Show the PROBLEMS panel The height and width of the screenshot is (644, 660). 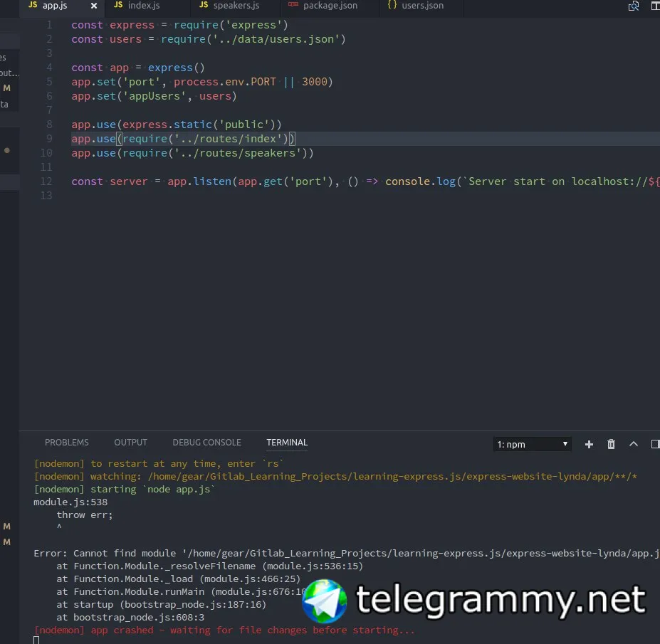pyautogui.click(x=66, y=443)
